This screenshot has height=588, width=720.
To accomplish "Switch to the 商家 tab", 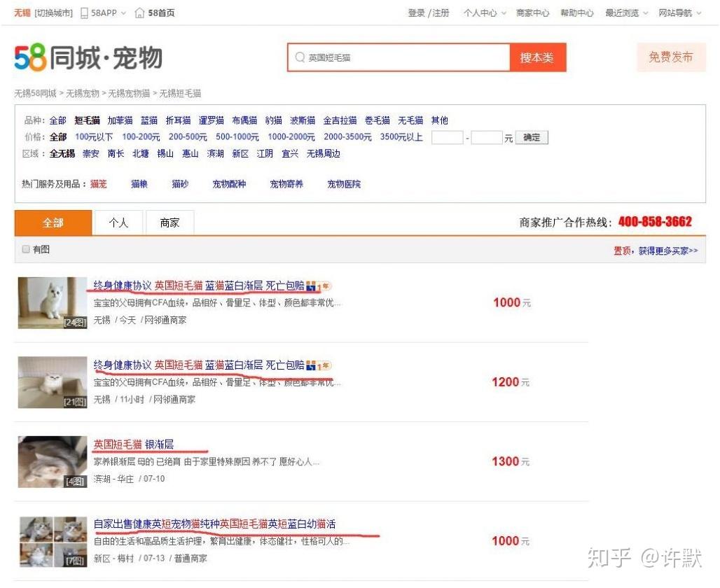I will pyautogui.click(x=170, y=223).
